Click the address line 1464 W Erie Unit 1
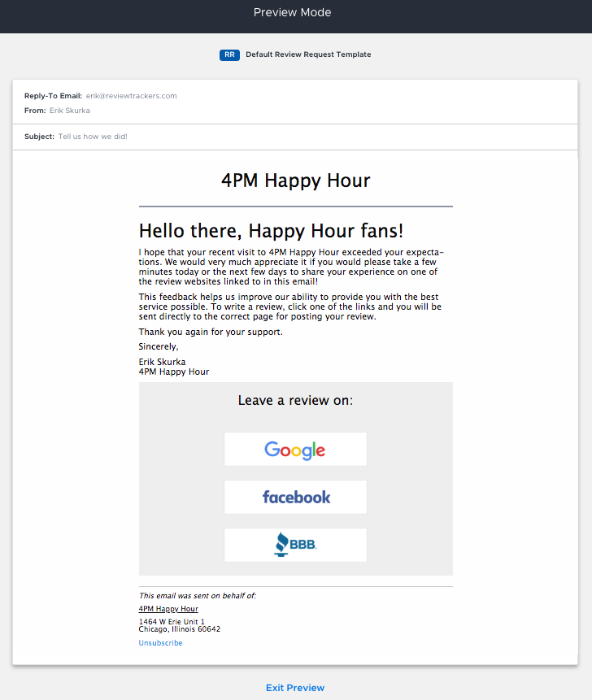592x700 pixels. pos(172,621)
